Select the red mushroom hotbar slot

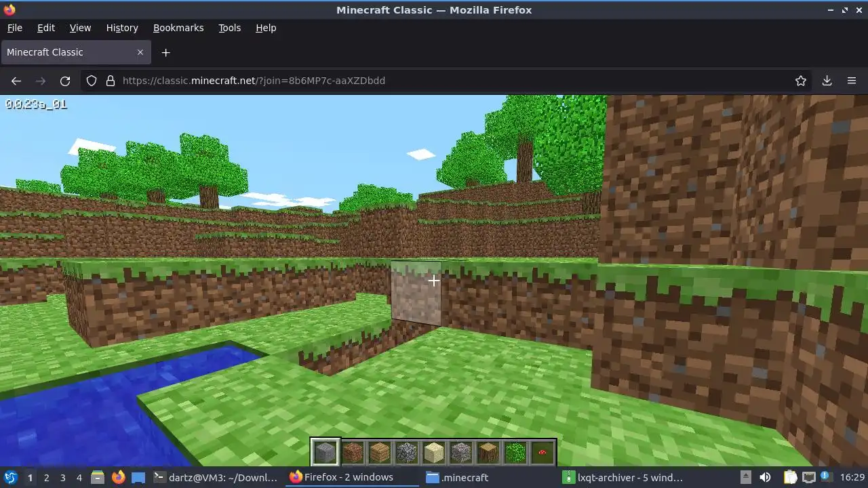(x=542, y=452)
